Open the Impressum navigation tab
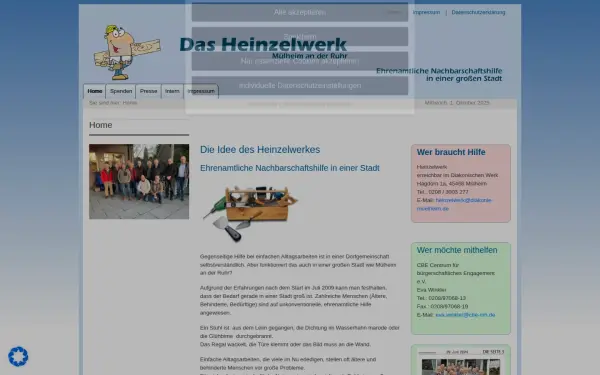The width and height of the screenshot is (600, 375). 201,91
